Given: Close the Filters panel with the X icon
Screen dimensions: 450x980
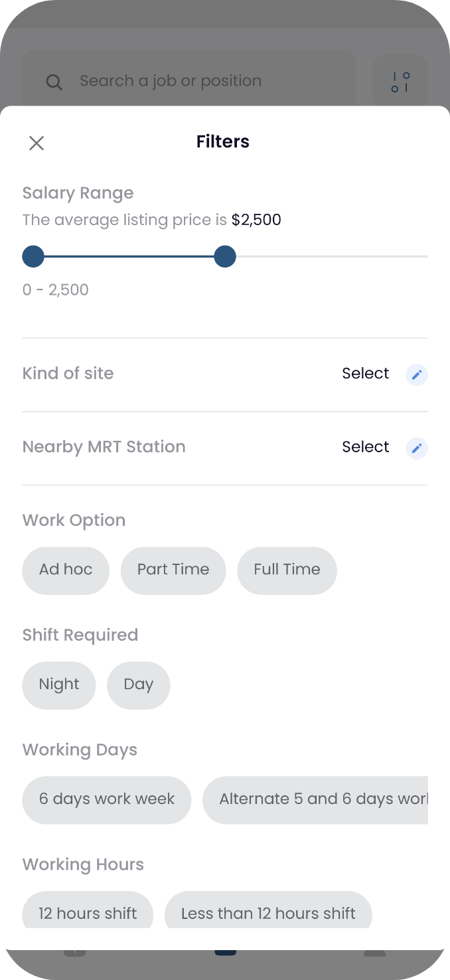Looking at the screenshot, I should click(x=37, y=143).
